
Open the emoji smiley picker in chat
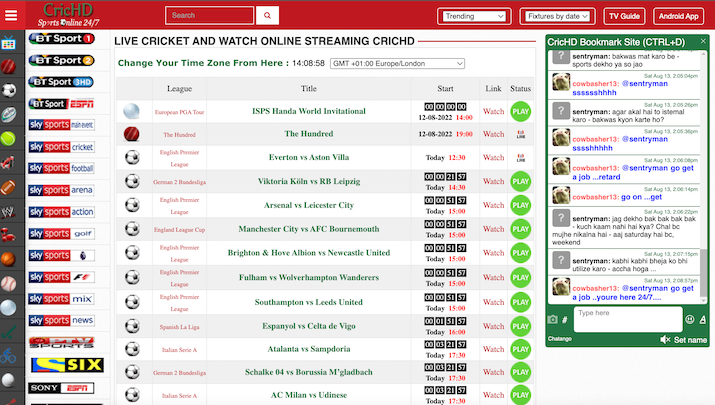click(690, 320)
